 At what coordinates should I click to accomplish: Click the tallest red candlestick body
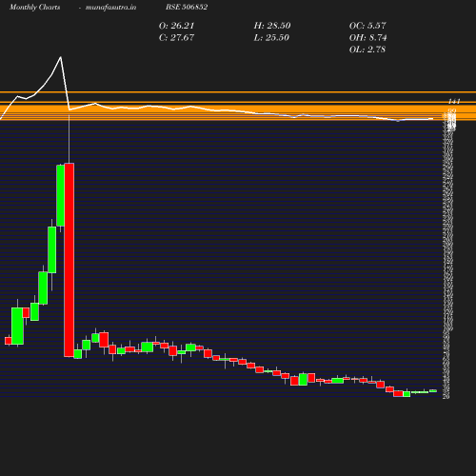(69, 260)
